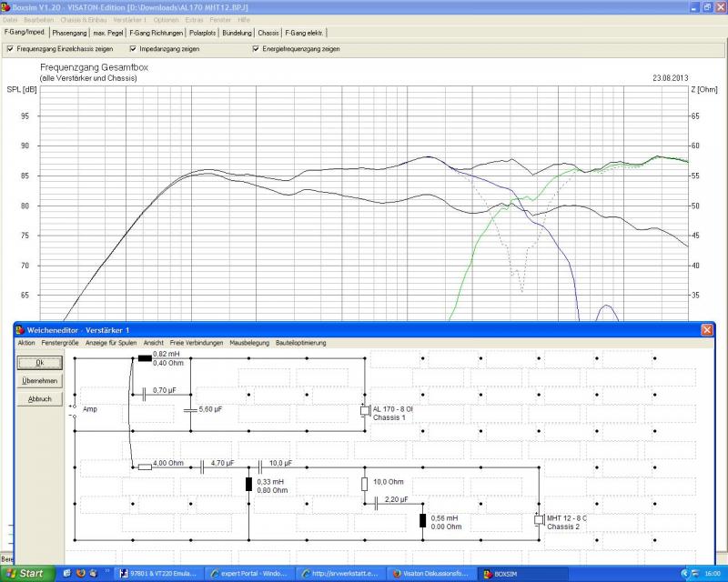This screenshot has height=582, width=728.
Task: Select the 0,82 mH inductor symbol
Action: 144,357
